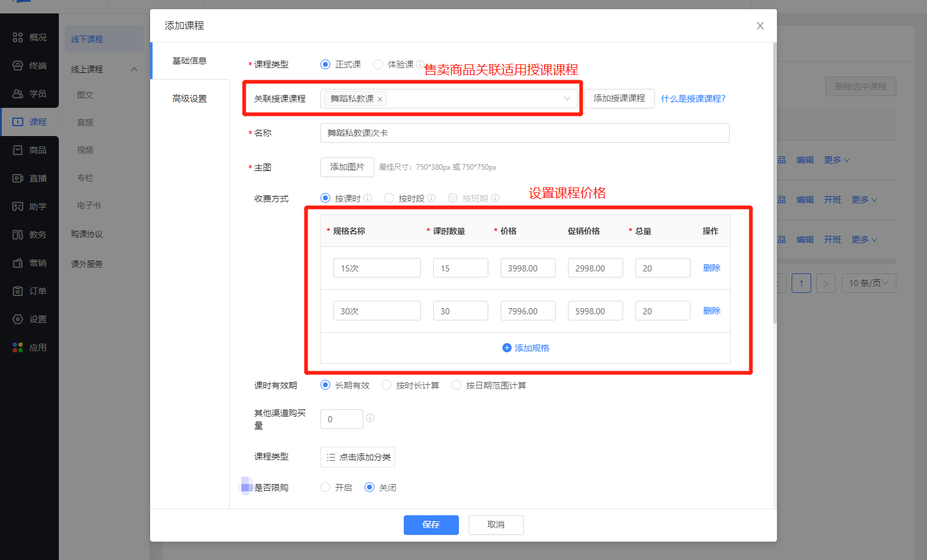
Task: Open the 概况 overview sidebar icon
Action: [18, 37]
